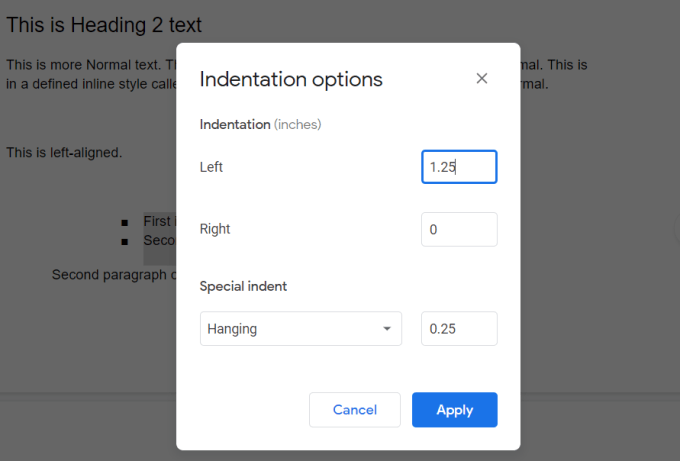
Task: Click the highlighted 'Seco' list item
Action: (159, 240)
